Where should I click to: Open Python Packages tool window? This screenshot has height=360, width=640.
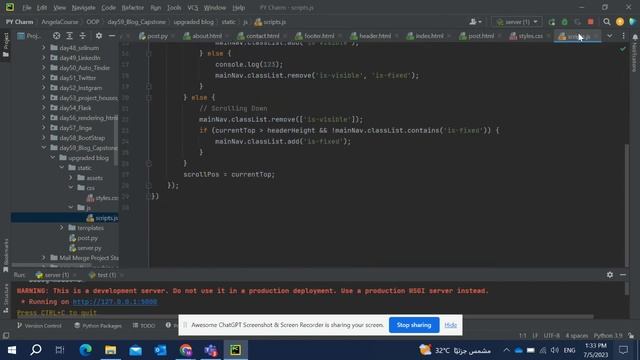(x=98, y=326)
